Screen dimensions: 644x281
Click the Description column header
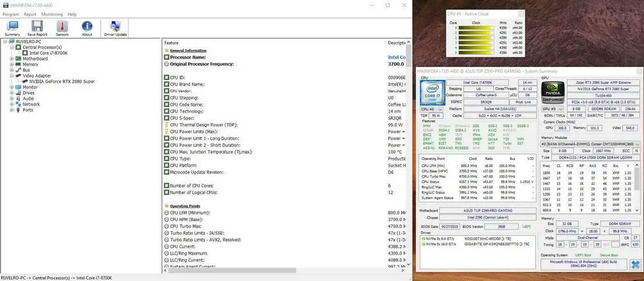(396, 43)
